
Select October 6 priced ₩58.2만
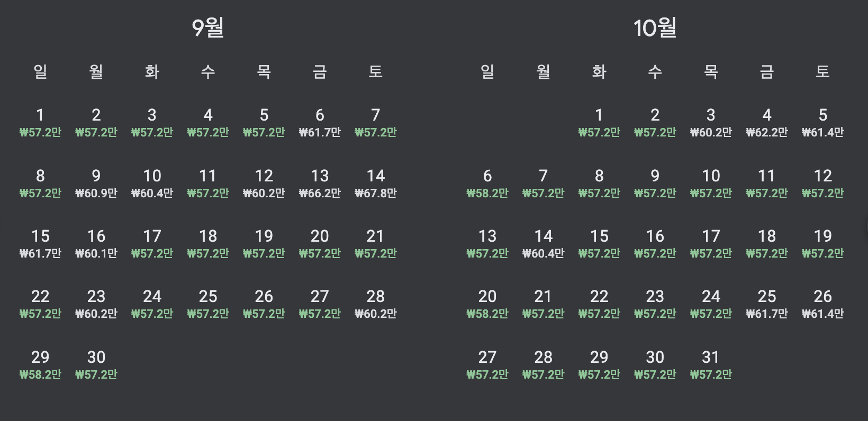(x=487, y=182)
